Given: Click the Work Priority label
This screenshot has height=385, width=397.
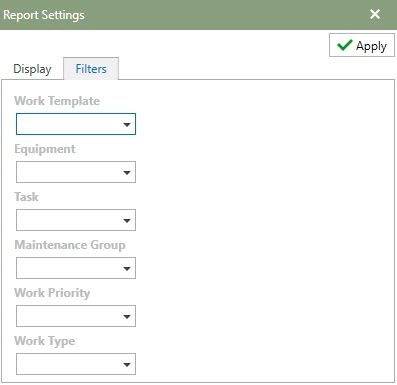Looking at the screenshot, I should coord(52,293).
